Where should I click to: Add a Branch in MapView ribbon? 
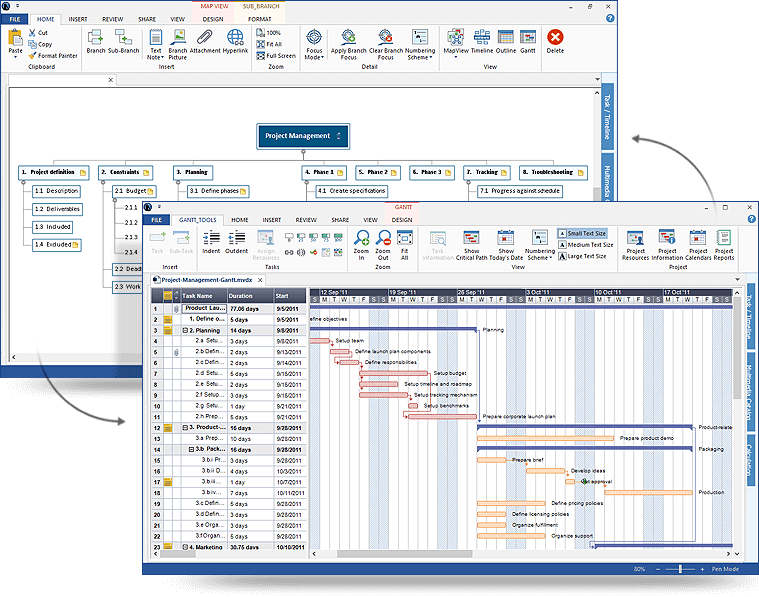[x=96, y=41]
